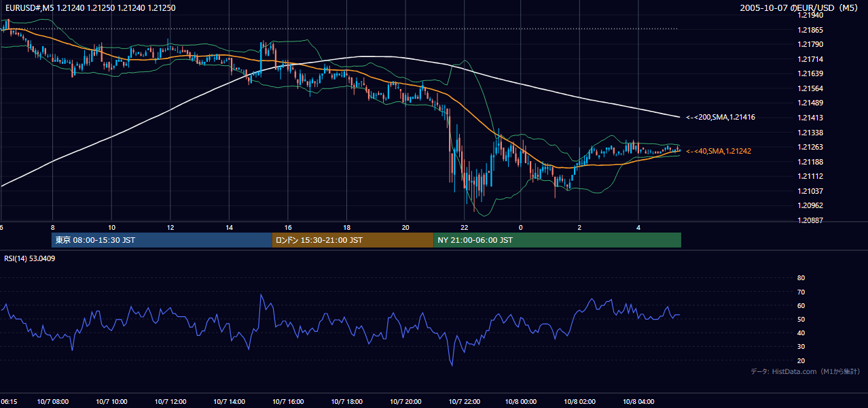Click the RSI(14) 53.0409 indicator label
The height and width of the screenshot is (408, 868).
pyautogui.click(x=30, y=258)
